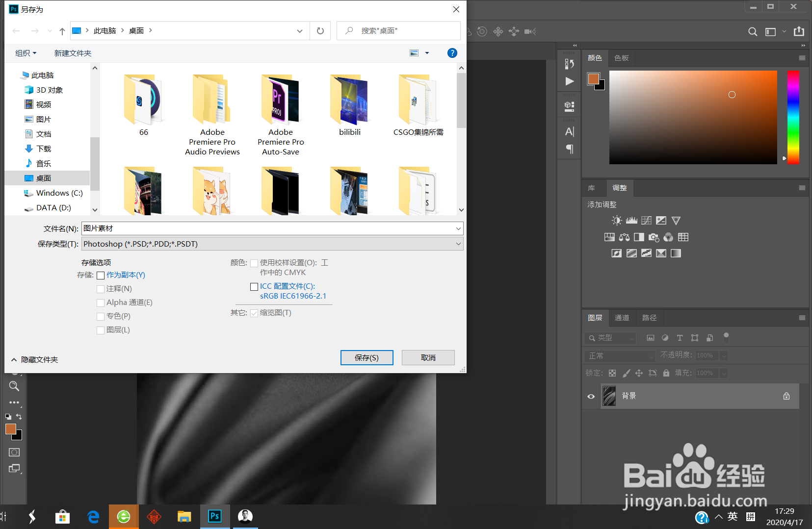
Task: Open the view options dropdown arrow
Action: [427, 53]
